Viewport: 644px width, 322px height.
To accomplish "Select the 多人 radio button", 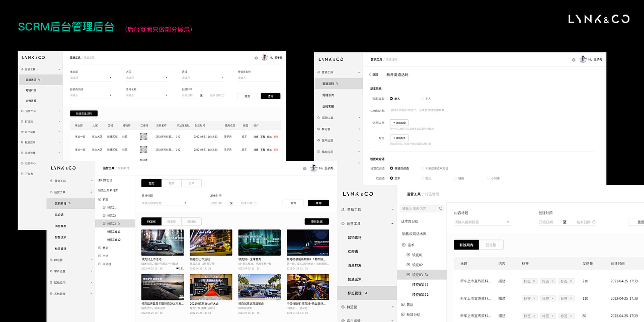I will [422, 99].
